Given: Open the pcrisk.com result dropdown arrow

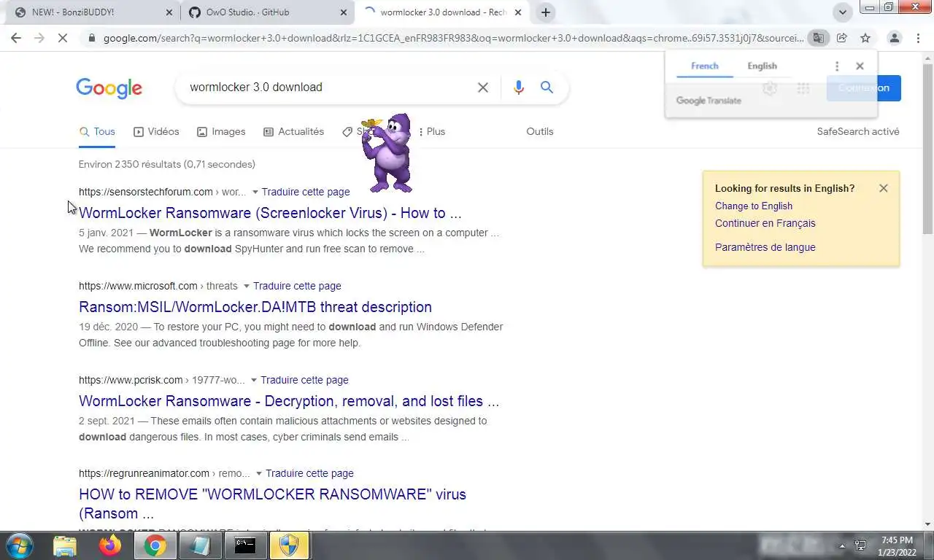Looking at the screenshot, I should (254, 380).
